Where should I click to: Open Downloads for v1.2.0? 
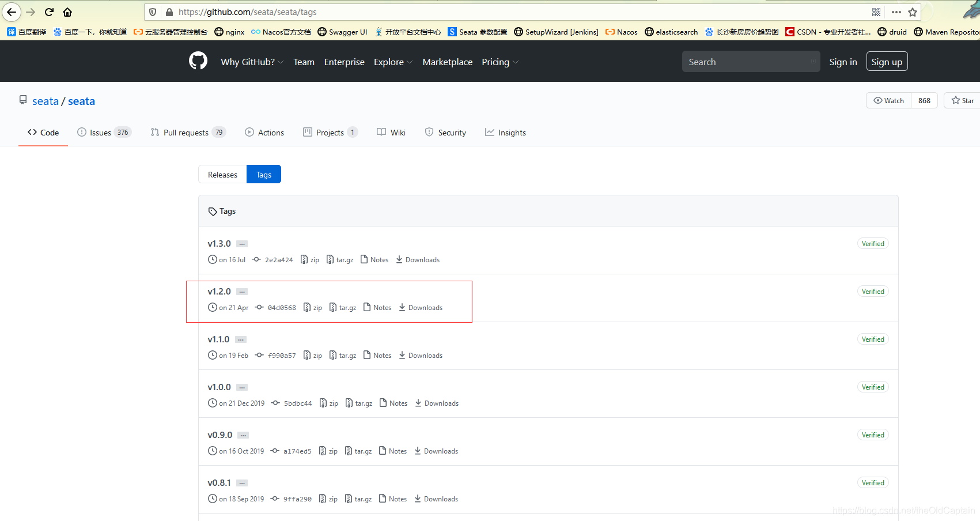(x=421, y=308)
